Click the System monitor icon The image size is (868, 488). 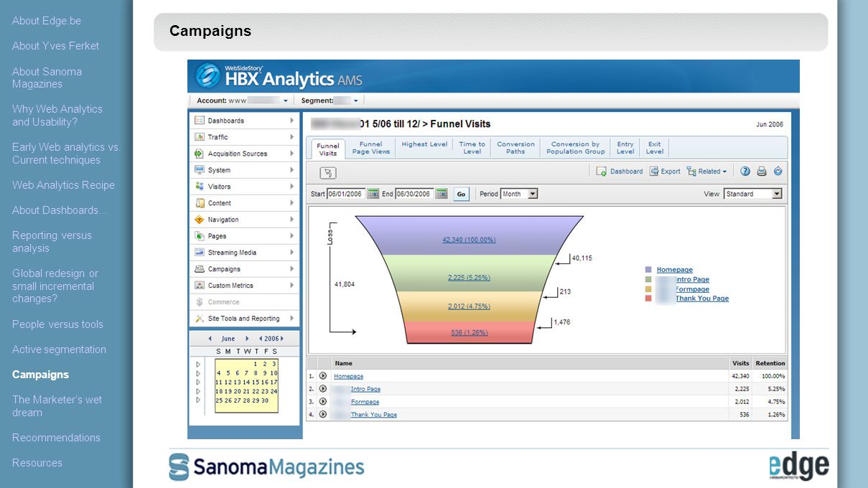[200, 170]
